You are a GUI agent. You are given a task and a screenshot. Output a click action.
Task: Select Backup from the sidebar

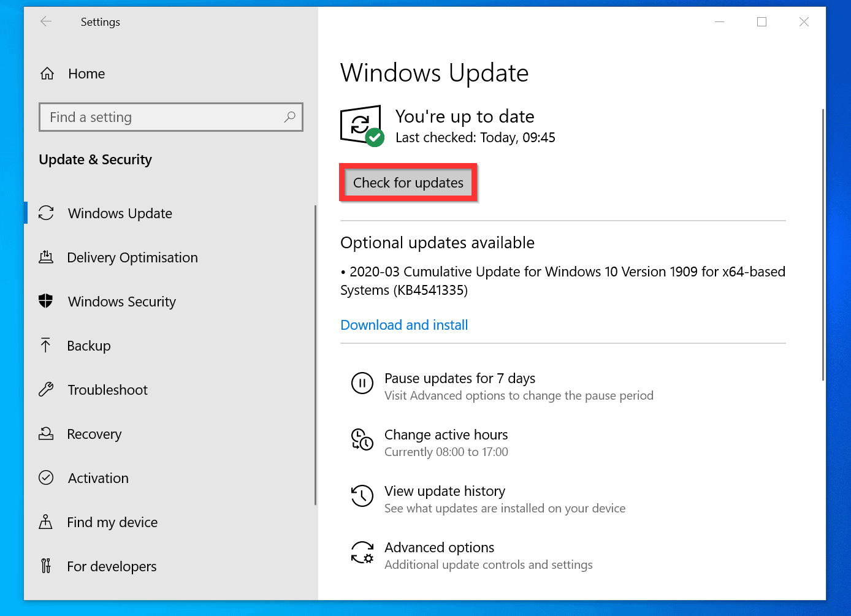click(89, 346)
